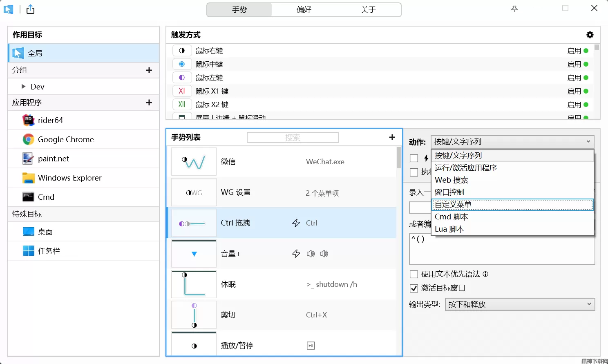Click the 休眠 gesture stroke icon
608x364 pixels.
point(193,284)
